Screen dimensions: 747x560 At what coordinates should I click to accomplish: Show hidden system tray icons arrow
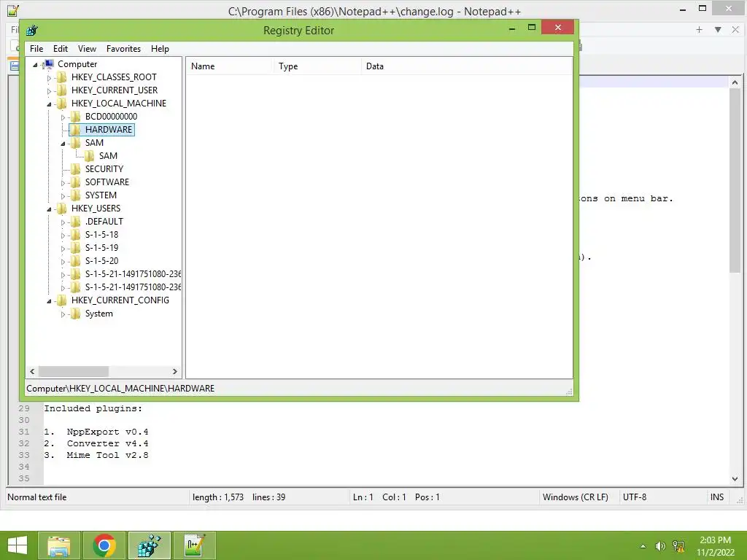643,546
